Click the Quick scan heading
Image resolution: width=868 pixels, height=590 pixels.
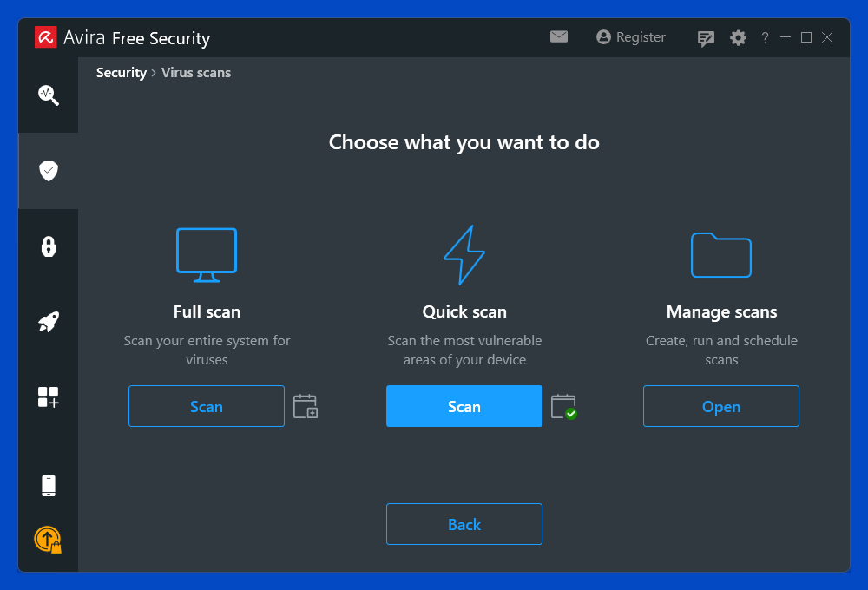click(x=464, y=311)
